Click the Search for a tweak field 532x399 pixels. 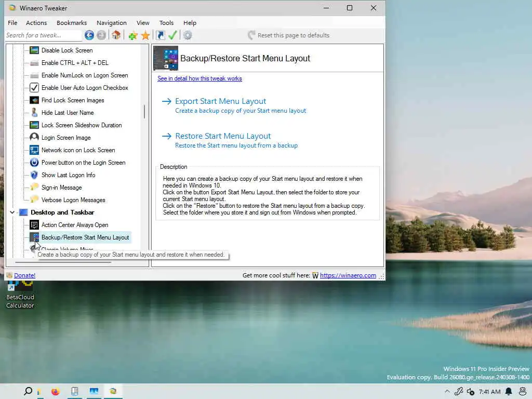(x=43, y=35)
